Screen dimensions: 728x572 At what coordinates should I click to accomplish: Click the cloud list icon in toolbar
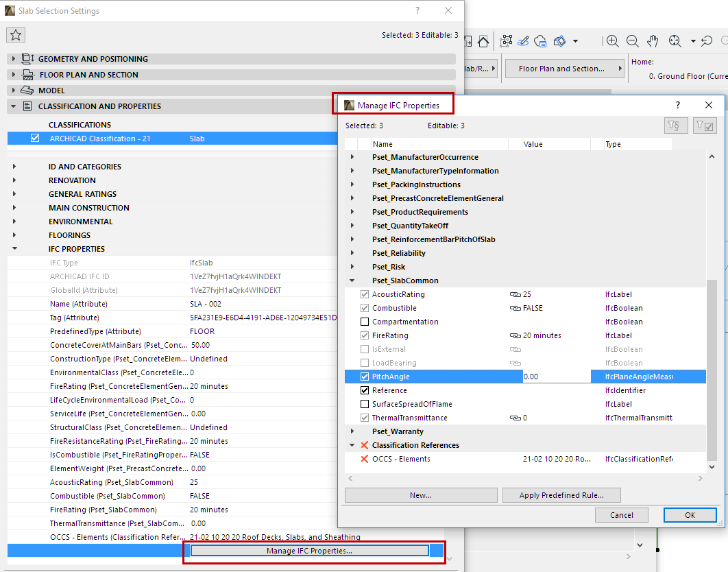click(x=540, y=41)
